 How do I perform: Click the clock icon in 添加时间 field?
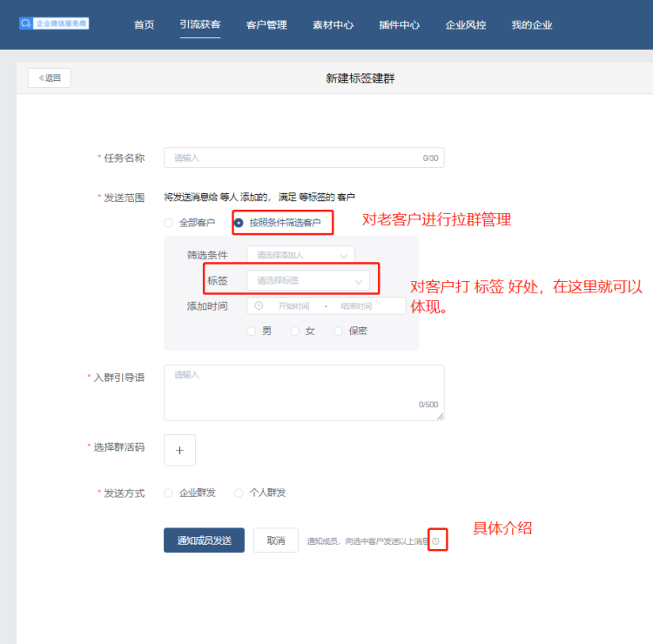coord(259,306)
